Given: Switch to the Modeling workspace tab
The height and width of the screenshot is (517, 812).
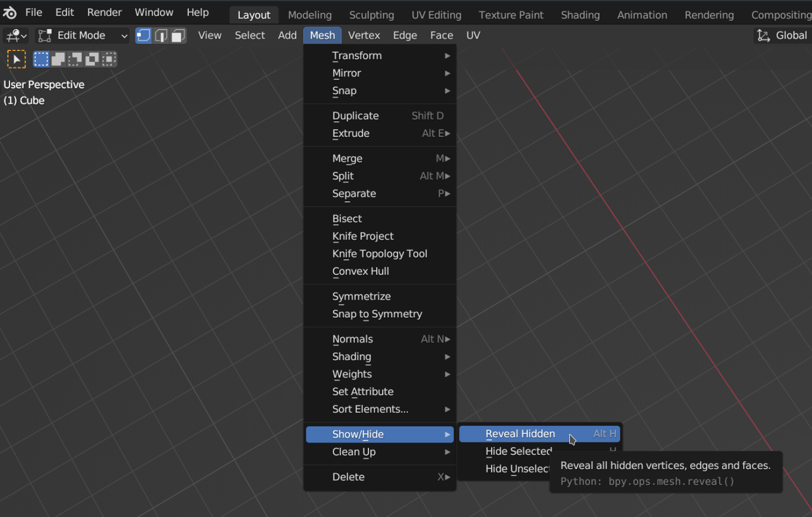Looking at the screenshot, I should tap(310, 15).
